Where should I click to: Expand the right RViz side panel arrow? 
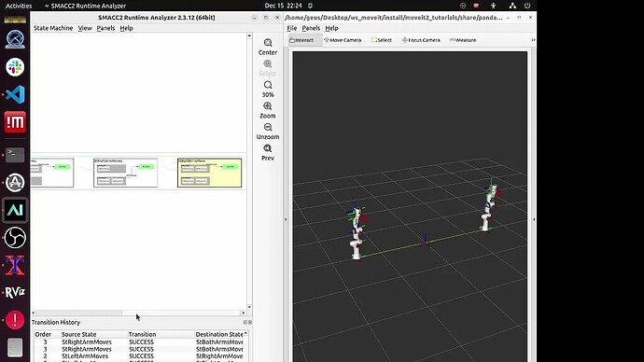click(x=534, y=219)
